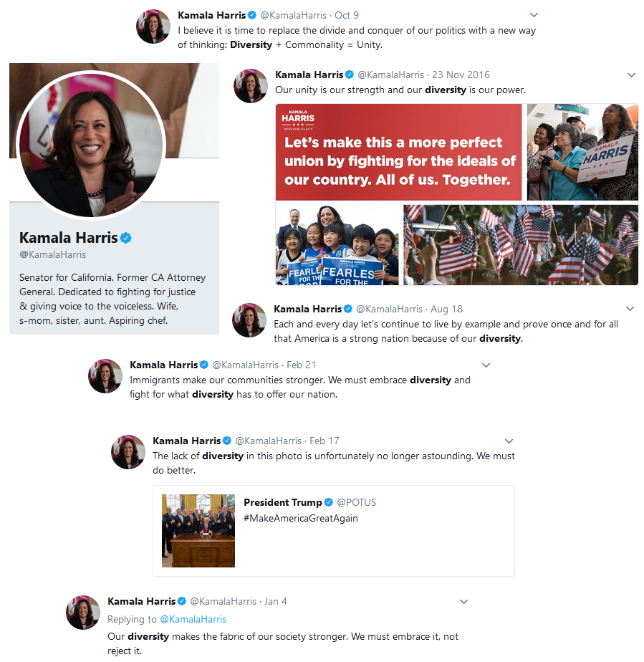644x662 pixels.
Task: Open the red 'more perfect union' image
Action: [398, 152]
